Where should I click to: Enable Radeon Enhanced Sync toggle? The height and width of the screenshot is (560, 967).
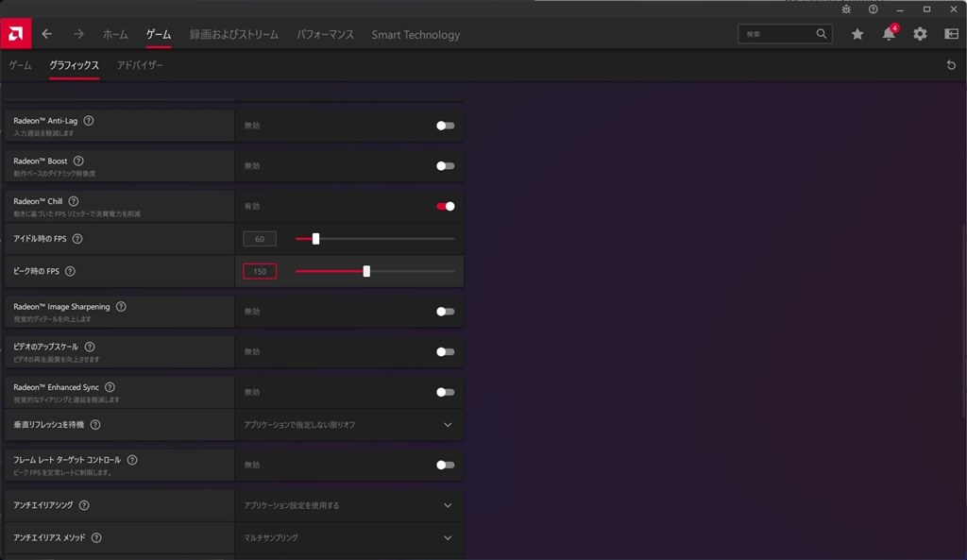pos(446,392)
